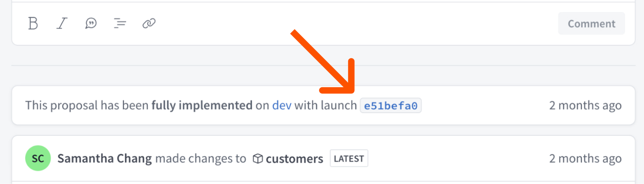The width and height of the screenshot is (644, 184).
Task: Click the "fully implemented" status text
Action: tap(202, 105)
